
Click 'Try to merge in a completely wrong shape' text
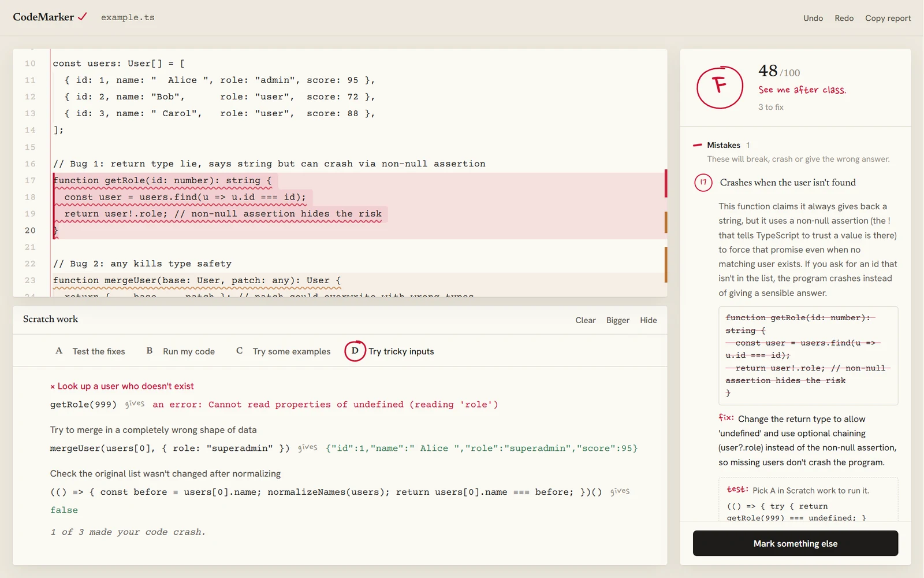(153, 430)
